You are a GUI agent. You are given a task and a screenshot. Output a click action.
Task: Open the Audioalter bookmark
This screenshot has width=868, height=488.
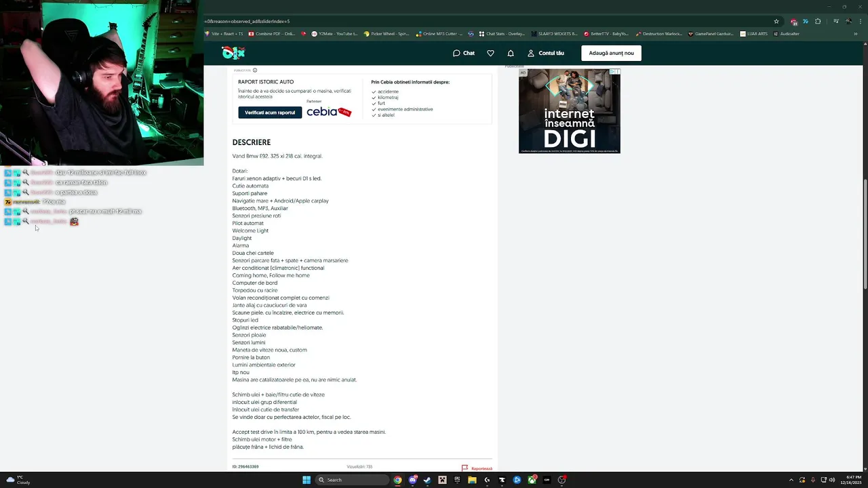(x=787, y=33)
